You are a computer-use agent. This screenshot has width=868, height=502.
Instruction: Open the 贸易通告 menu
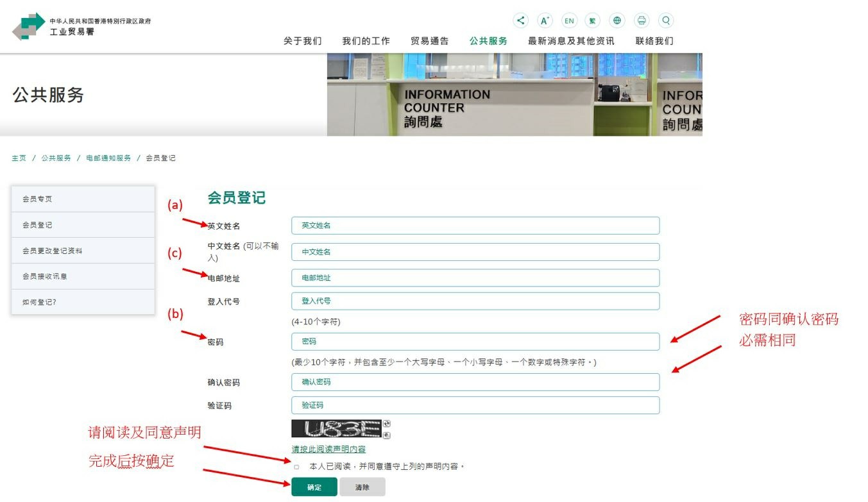(430, 41)
